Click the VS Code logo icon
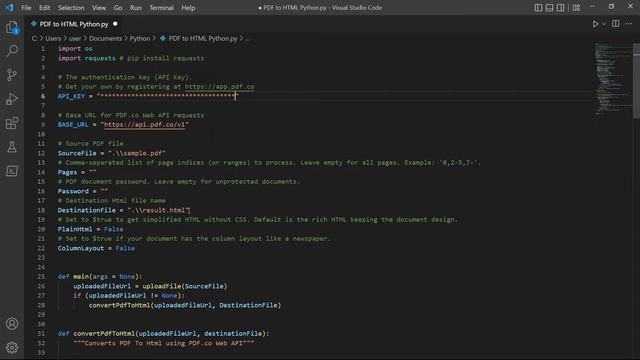This screenshot has width=640, height=360. (x=9, y=7)
